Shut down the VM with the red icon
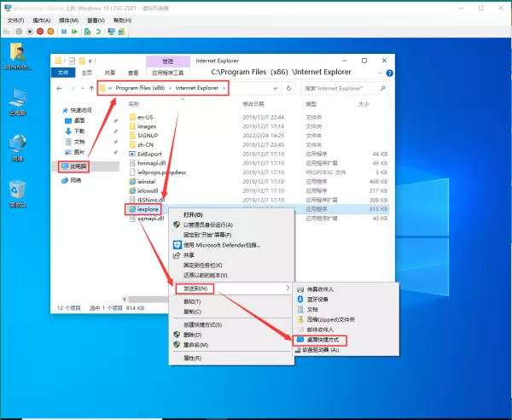 [40, 32]
